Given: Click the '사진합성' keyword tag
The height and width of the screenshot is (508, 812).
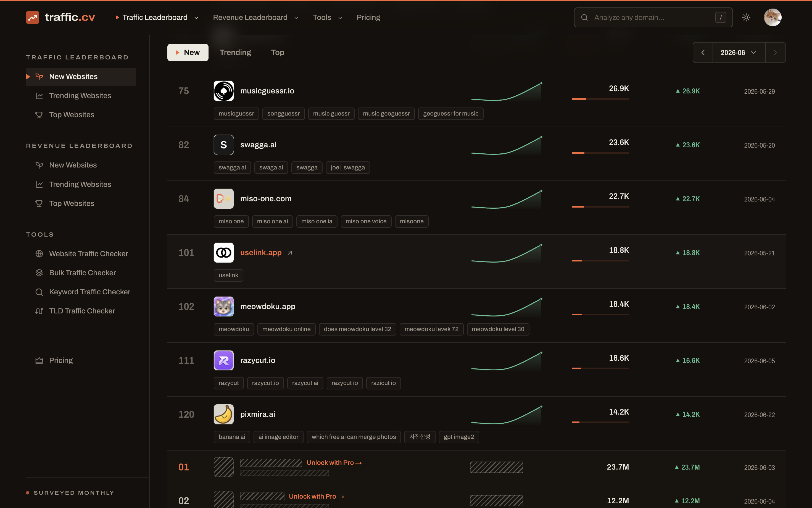Looking at the screenshot, I should [x=420, y=437].
